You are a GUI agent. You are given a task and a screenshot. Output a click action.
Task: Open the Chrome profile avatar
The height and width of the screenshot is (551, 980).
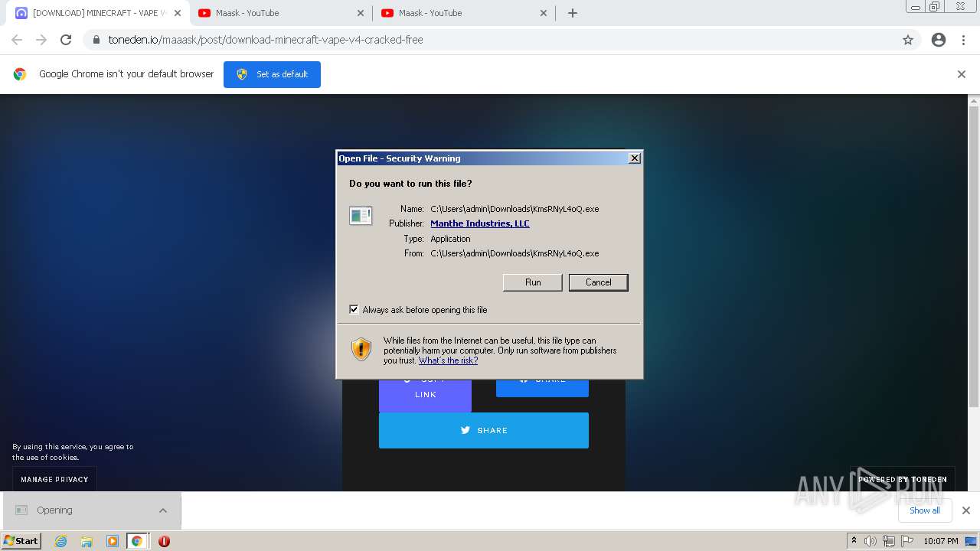coord(939,40)
